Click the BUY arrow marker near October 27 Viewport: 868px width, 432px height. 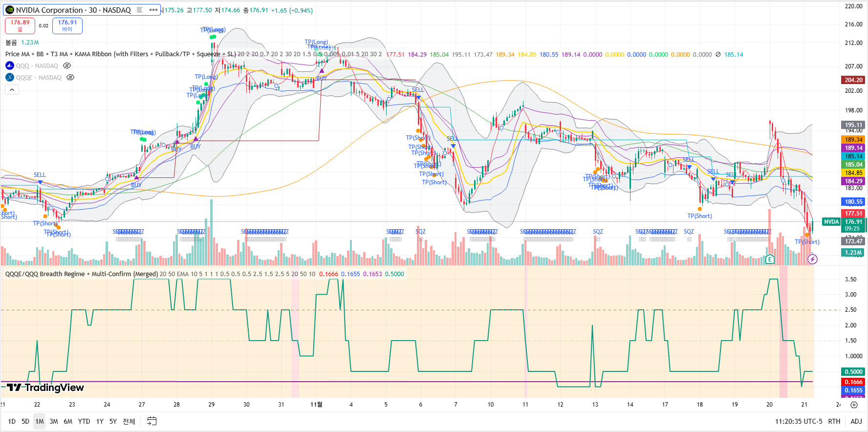[x=136, y=178]
